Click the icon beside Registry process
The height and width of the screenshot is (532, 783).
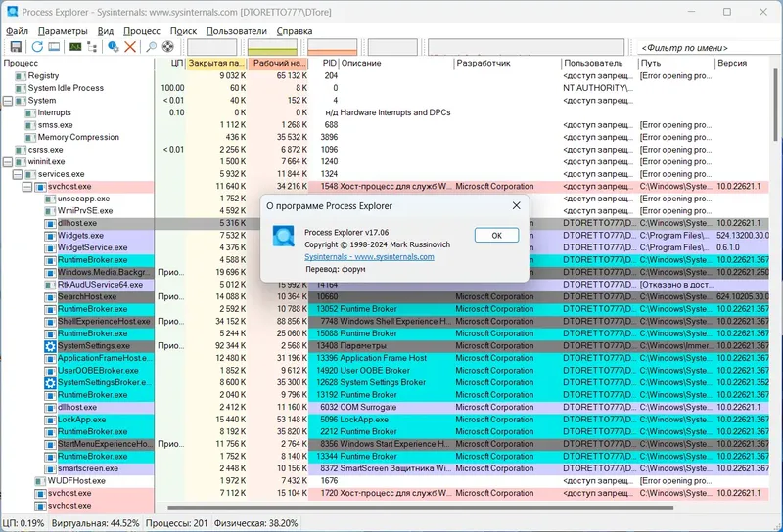(x=20, y=76)
